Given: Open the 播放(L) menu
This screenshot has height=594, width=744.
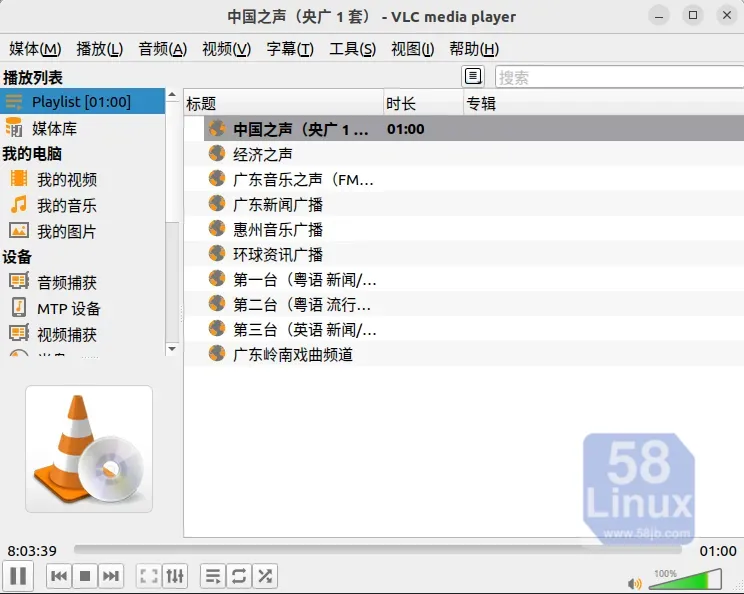Looking at the screenshot, I should tap(100, 48).
